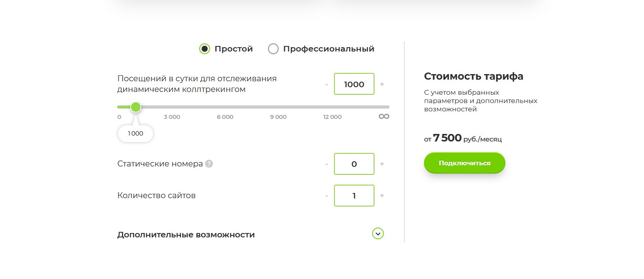644x279 pixels.
Task: Click the Количество сайтов input field
Action: [354, 195]
